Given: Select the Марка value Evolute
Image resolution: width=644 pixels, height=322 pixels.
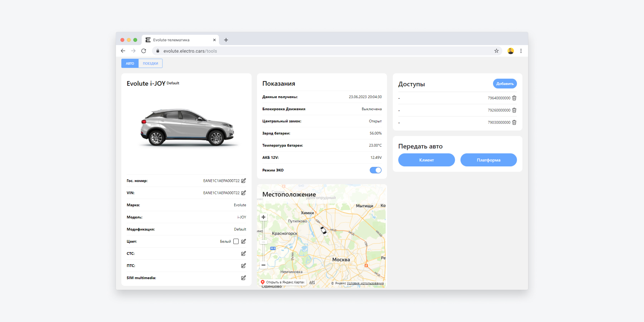Looking at the screenshot, I should [240, 205].
